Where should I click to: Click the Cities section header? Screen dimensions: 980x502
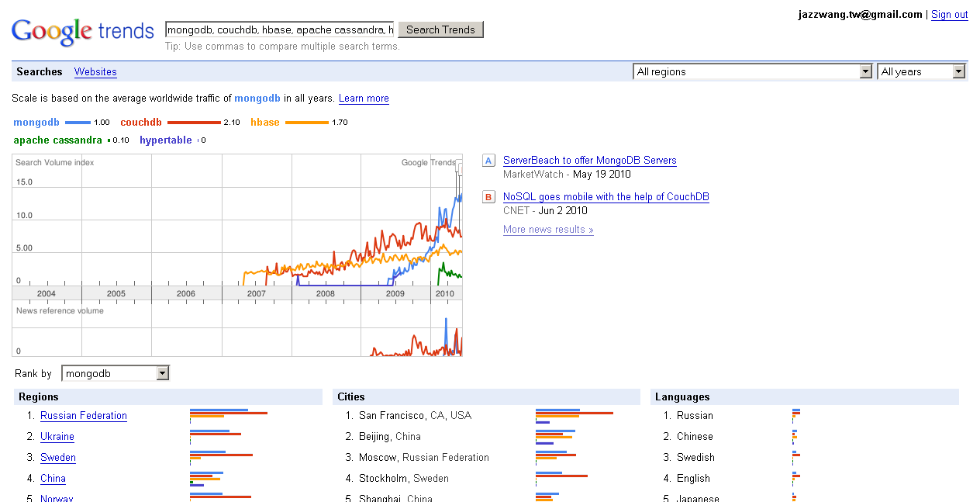pyautogui.click(x=486, y=397)
